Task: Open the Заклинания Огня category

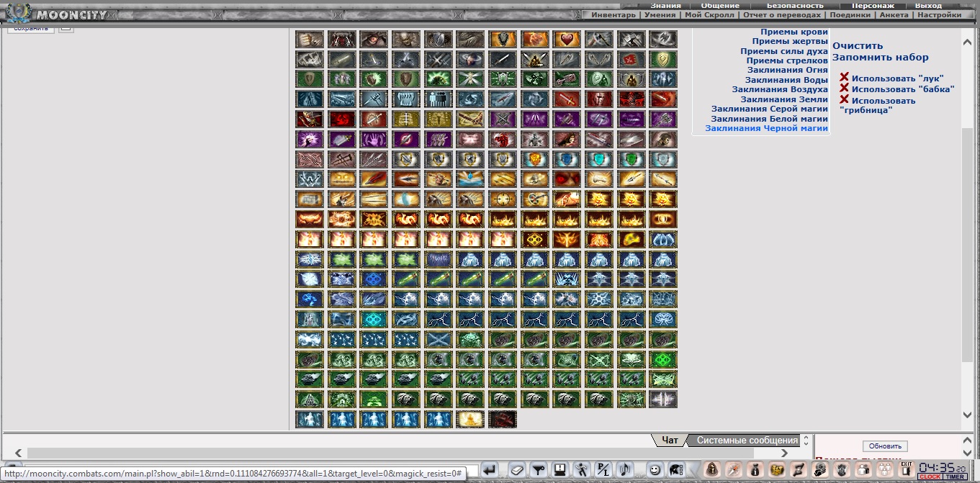Action: click(788, 70)
